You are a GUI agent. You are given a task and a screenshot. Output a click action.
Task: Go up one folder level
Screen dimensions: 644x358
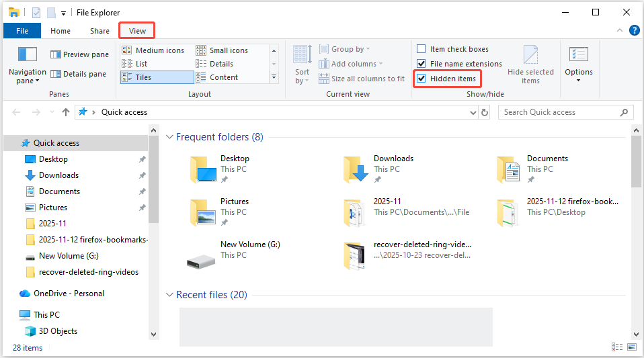(x=66, y=112)
